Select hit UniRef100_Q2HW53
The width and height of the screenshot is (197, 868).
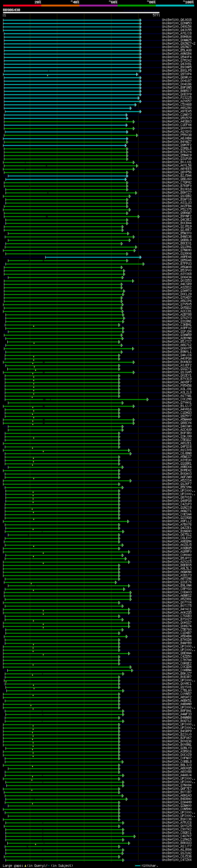(177, 23)
